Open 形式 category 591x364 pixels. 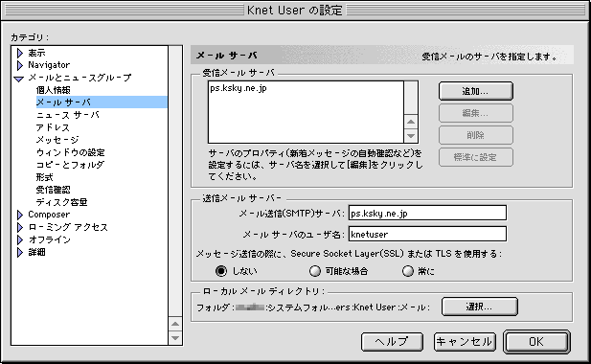[44, 177]
